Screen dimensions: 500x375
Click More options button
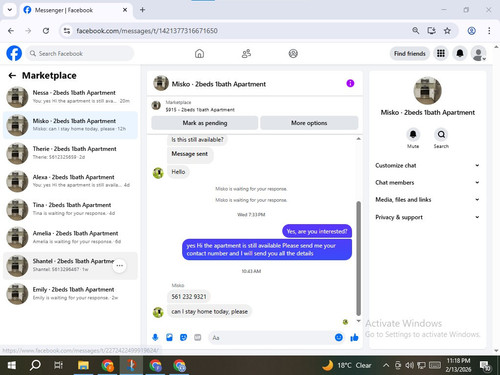pos(309,123)
